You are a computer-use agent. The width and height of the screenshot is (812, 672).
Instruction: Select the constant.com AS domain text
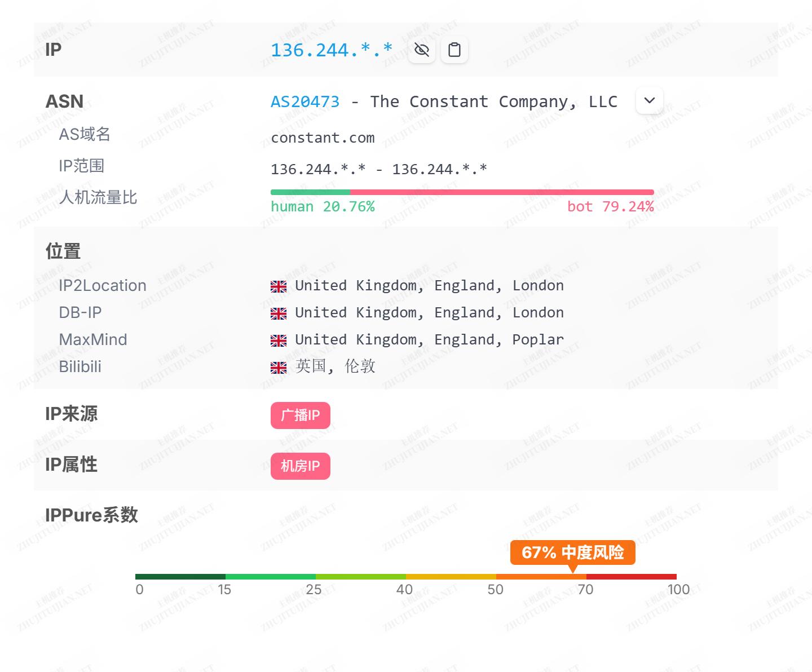coord(323,138)
